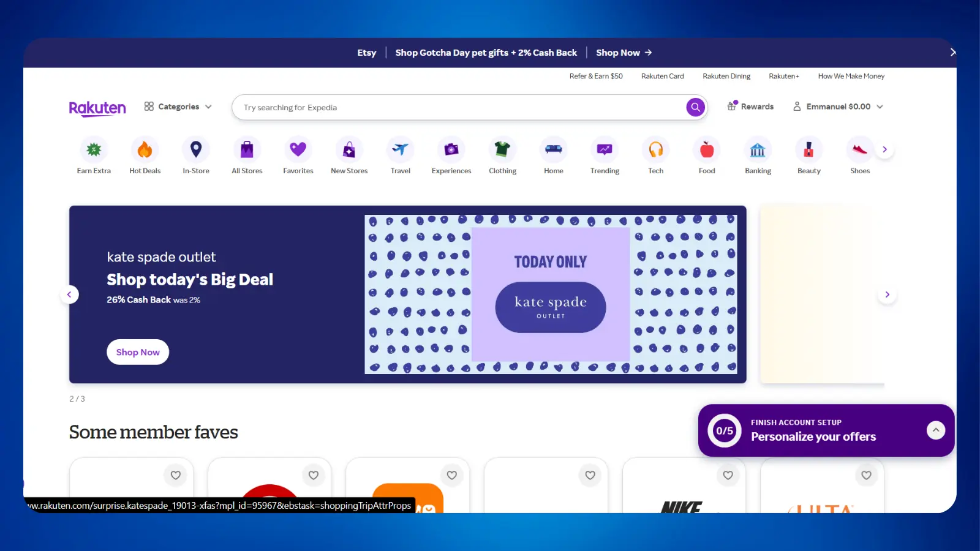
Task: Click the 26% Cash Back offer text
Action: coord(153,300)
